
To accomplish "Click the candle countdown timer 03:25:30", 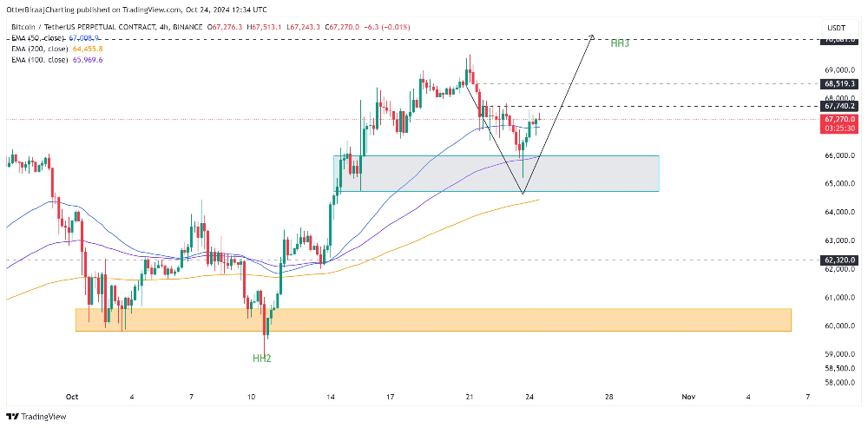I will [x=840, y=128].
